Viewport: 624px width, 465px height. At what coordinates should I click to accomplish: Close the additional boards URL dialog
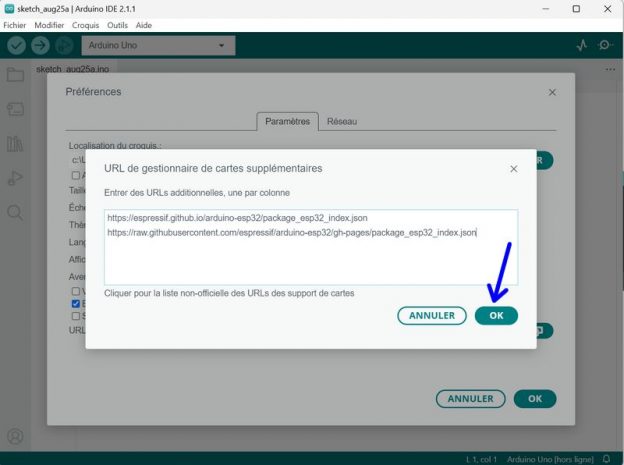tap(514, 169)
